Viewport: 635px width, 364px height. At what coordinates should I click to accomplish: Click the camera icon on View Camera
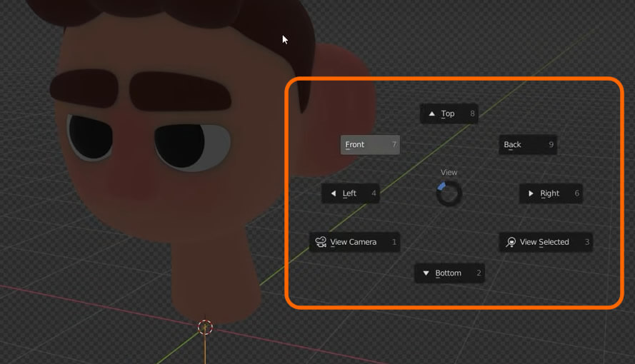pyautogui.click(x=321, y=242)
